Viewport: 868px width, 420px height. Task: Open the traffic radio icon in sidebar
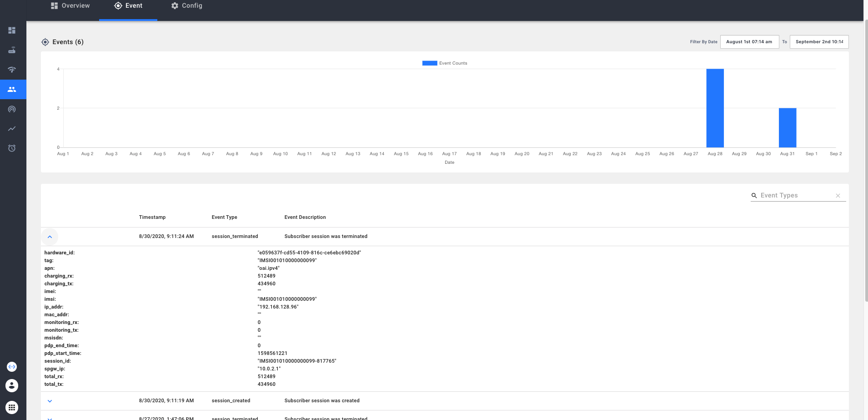point(12,109)
